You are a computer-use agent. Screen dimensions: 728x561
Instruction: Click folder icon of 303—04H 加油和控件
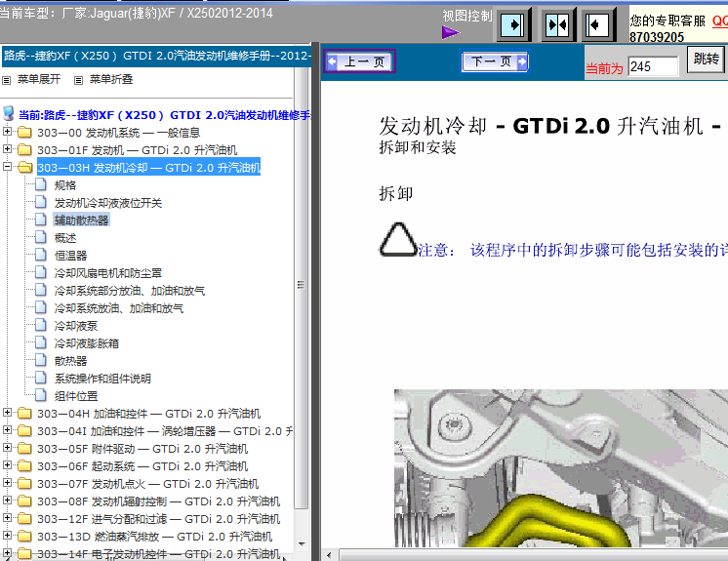(x=24, y=413)
